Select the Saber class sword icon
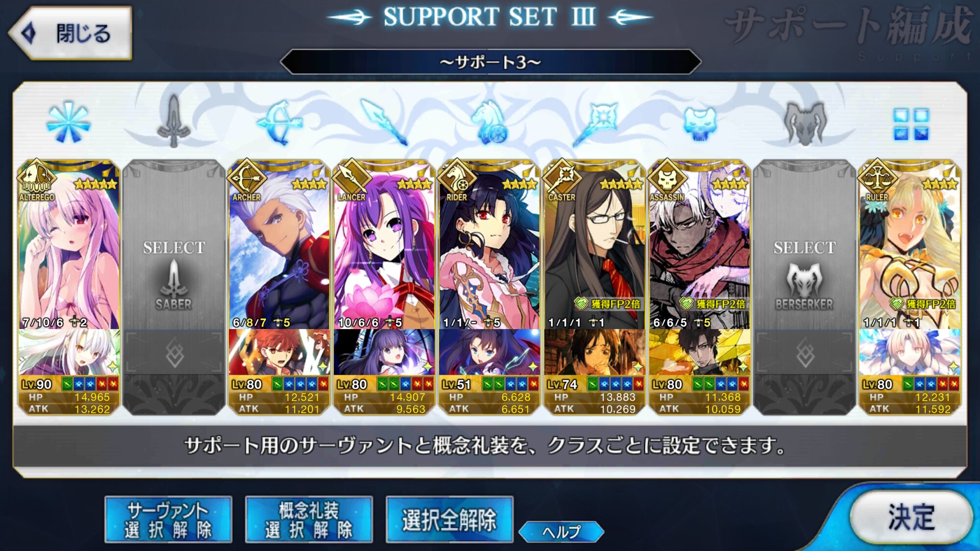The width and height of the screenshot is (980, 551). point(173,121)
